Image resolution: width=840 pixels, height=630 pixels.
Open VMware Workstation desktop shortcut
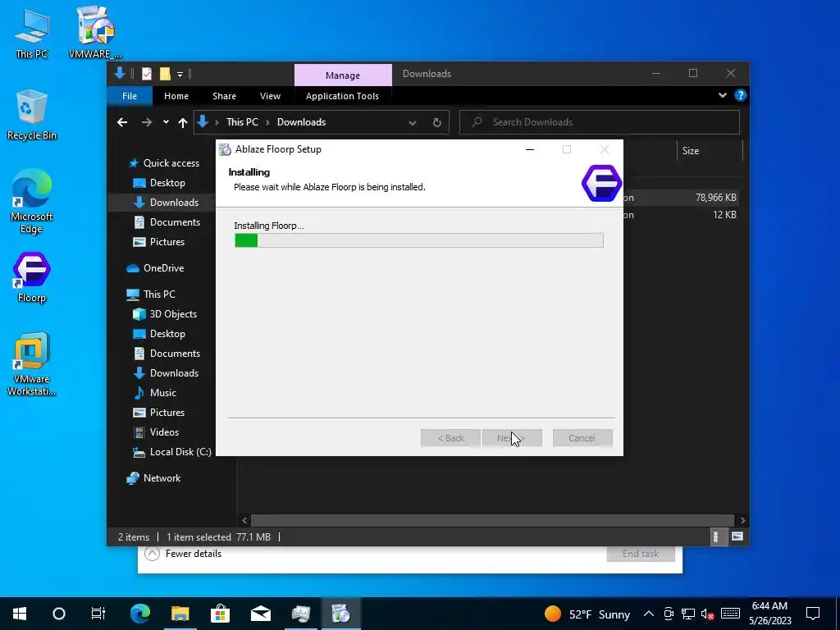tap(32, 364)
